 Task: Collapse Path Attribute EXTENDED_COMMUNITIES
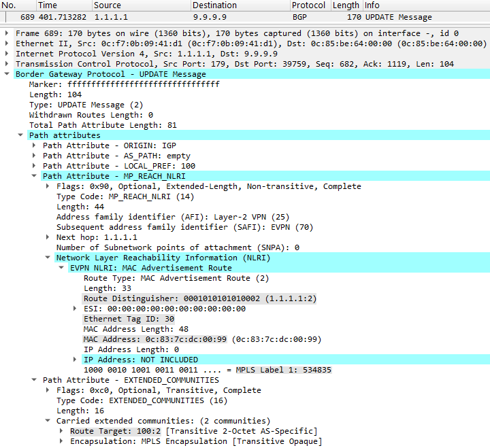(34, 380)
